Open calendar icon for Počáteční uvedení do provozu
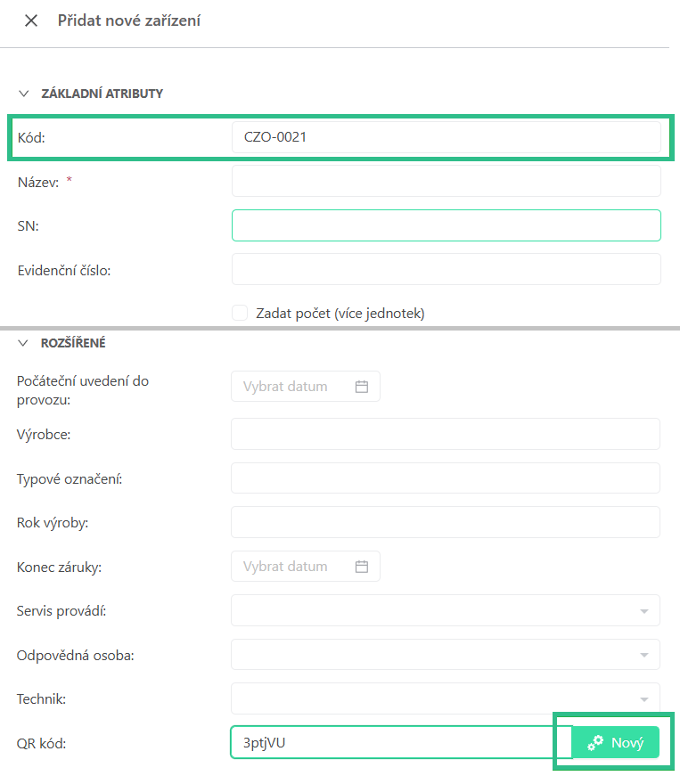Image resolution: width=680 pixels, height=784 pixels. coord(362,387)
